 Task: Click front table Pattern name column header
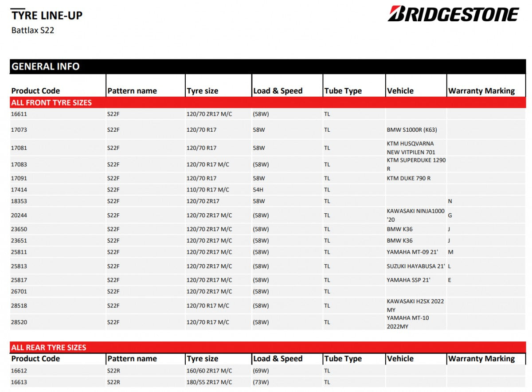point(132,91)
